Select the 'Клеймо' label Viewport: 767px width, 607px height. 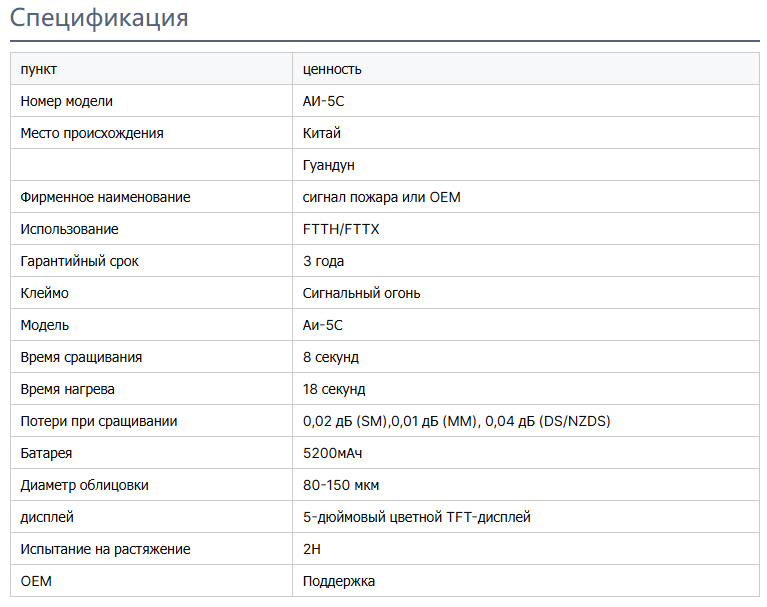45,293
